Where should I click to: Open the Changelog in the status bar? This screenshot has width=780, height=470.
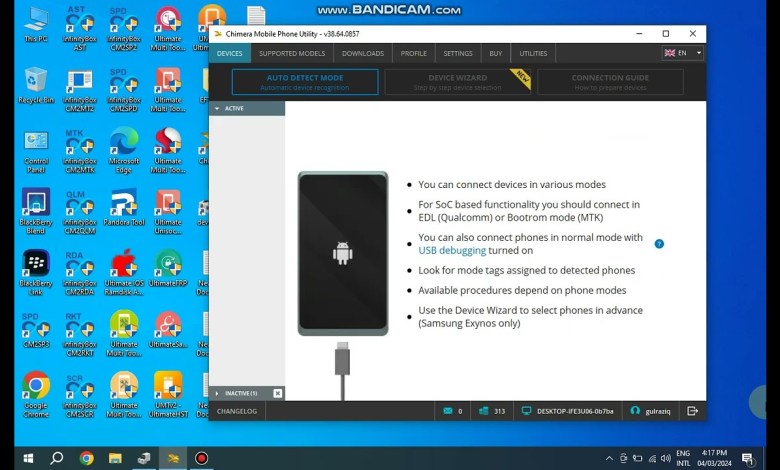coord(237,411)
